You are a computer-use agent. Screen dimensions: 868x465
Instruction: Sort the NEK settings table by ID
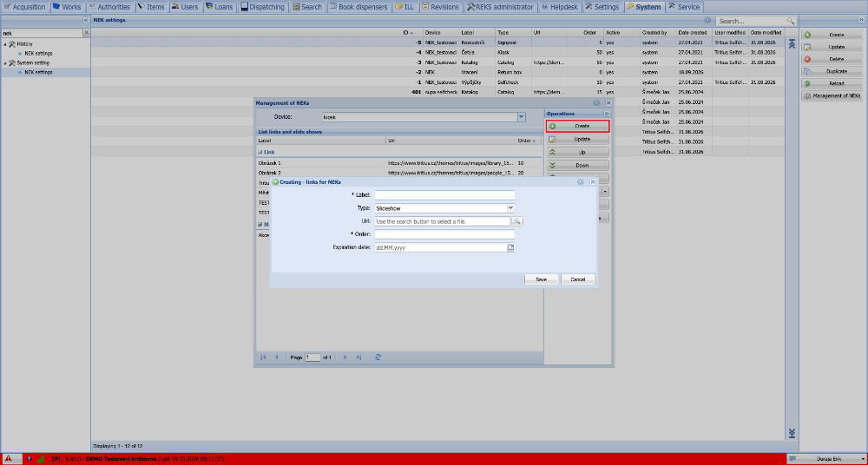click(409, 33)
